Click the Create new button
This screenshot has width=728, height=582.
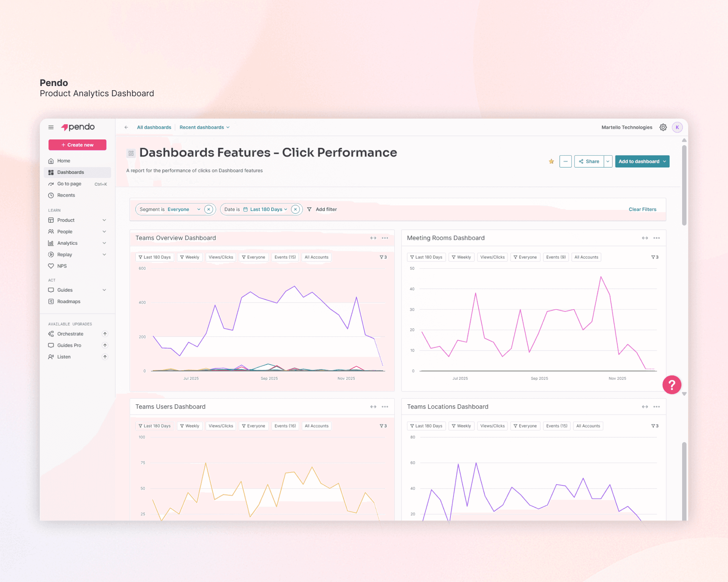point(77,145)
